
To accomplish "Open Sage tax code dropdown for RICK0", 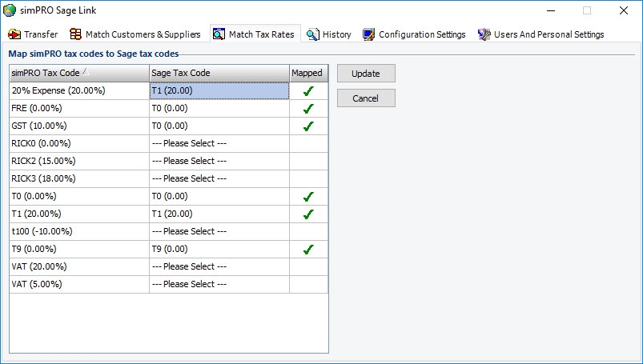I will tap(219, 144).
